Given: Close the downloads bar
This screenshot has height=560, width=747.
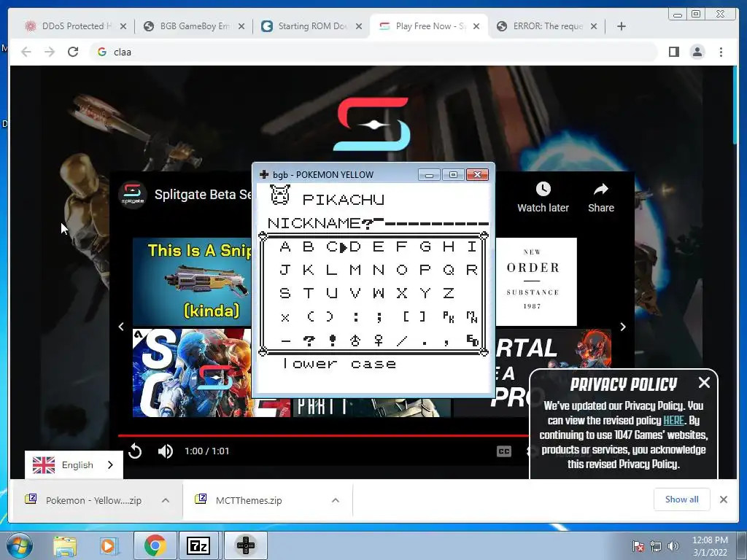Looking at the screenshot, I should pyautogui.click(x=723, y=499).
